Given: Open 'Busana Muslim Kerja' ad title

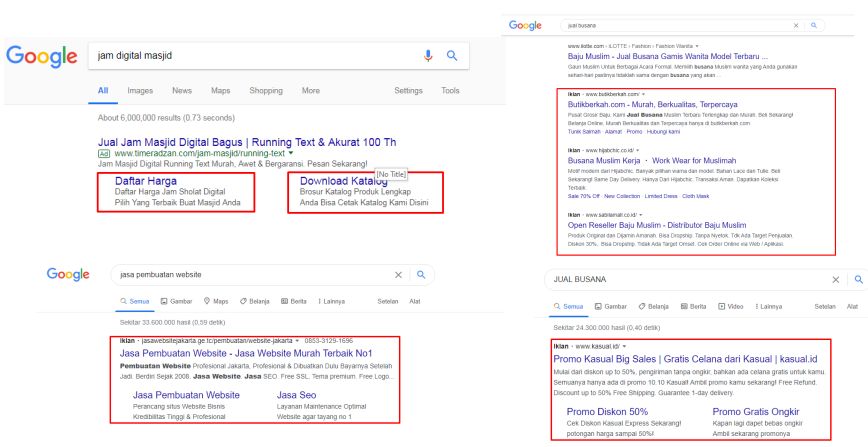Looking at the screenshot, I should [652, 161].
